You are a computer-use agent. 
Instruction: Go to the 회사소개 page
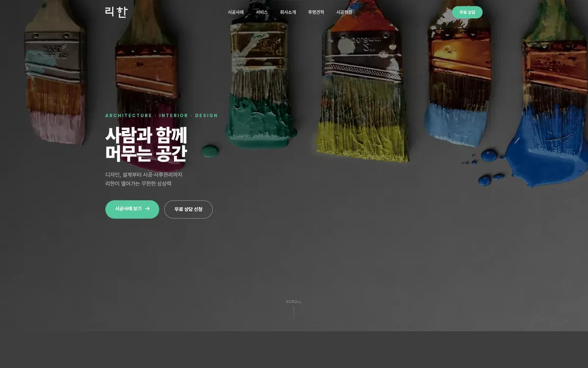288,12
